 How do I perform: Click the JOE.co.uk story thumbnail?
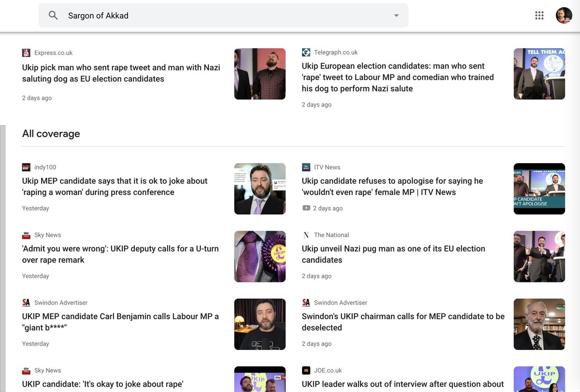[539, 379]
